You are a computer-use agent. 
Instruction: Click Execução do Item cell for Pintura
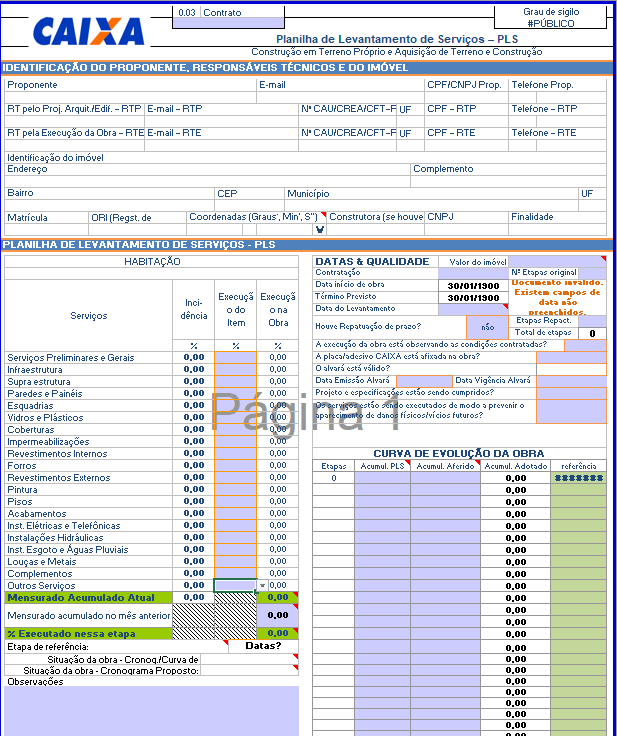(235, 490)
